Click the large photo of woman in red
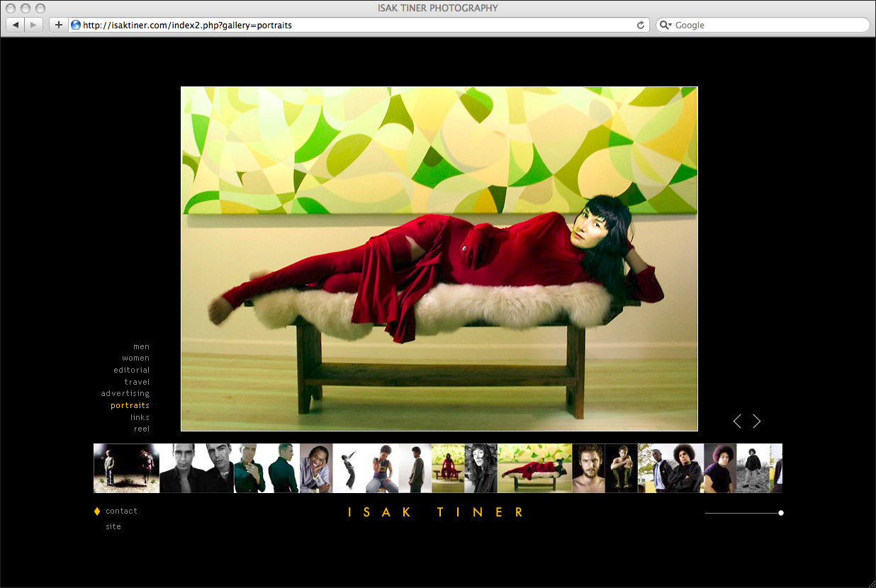Image resolution: width=876 pixels, height=588 pixels. pyautogui.click(x=439, y=259)
